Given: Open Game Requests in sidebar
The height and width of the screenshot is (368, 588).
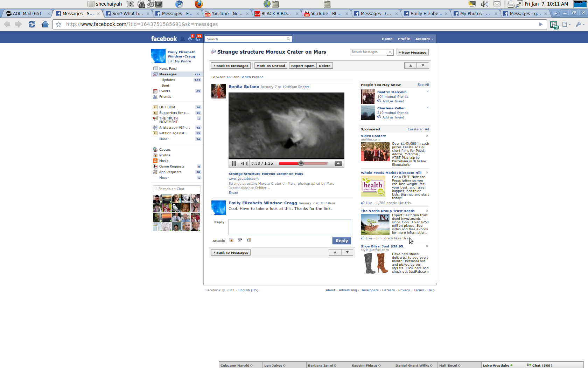Looking at the screenshot, I should coord(171,166).
